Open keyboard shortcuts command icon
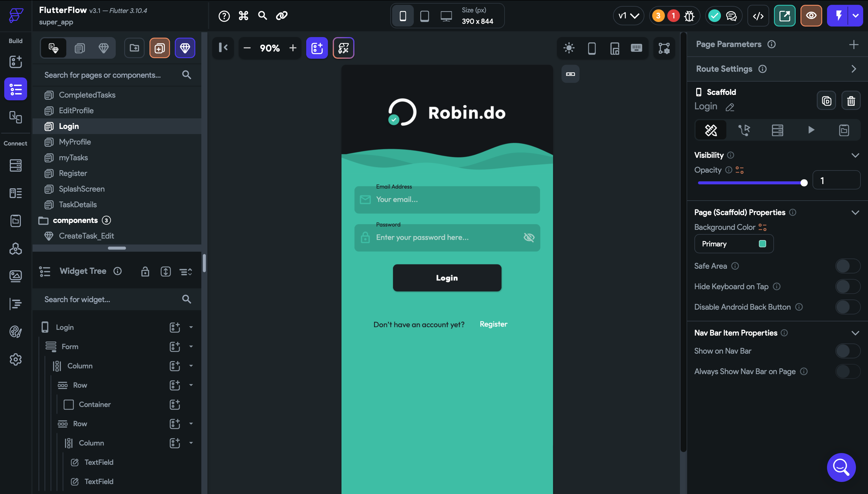The image size is (868, 494). coord(243,16)
